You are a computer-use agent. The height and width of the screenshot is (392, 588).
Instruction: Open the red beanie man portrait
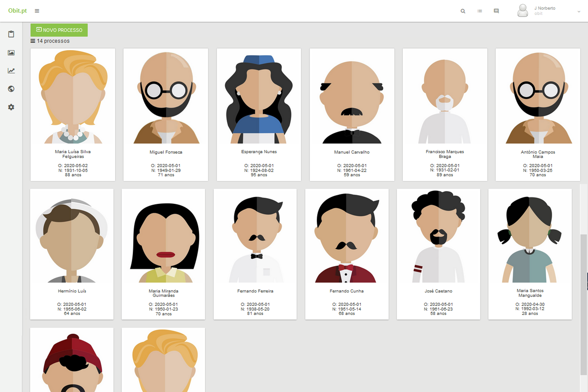click(72, 363)
